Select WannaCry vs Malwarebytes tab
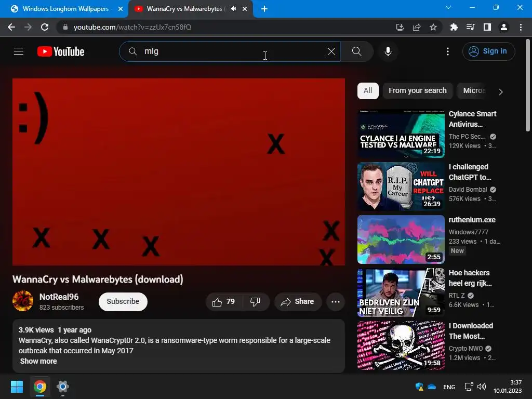 click(184, 9)
